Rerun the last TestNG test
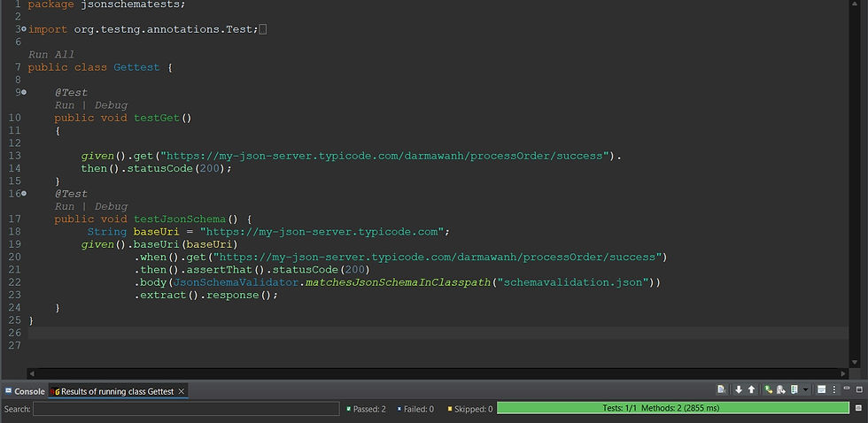 click(769, 389)
